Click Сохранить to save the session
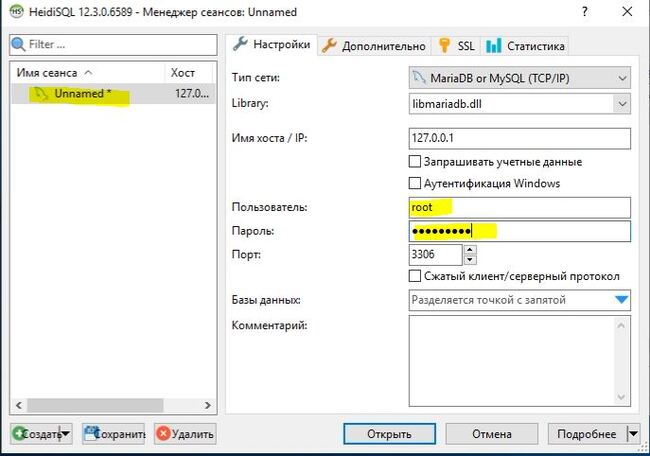Screen dimensions: 650x456 coord(114,434)
